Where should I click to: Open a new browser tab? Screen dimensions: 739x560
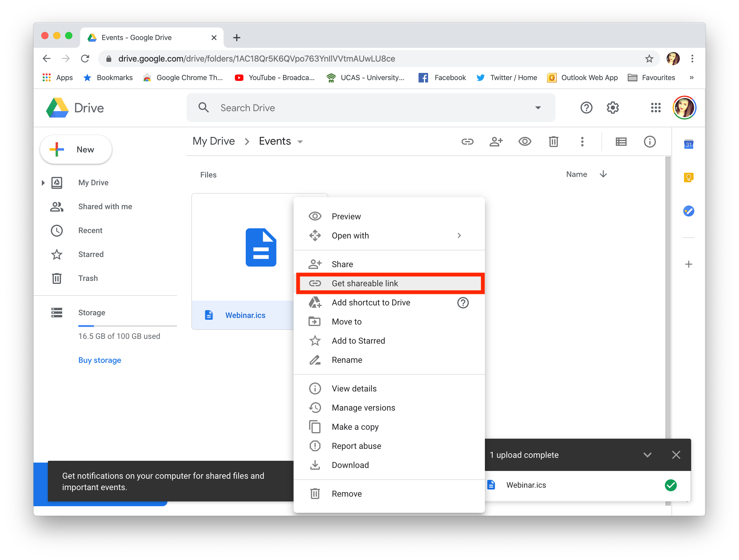click(x=236, y=37)
